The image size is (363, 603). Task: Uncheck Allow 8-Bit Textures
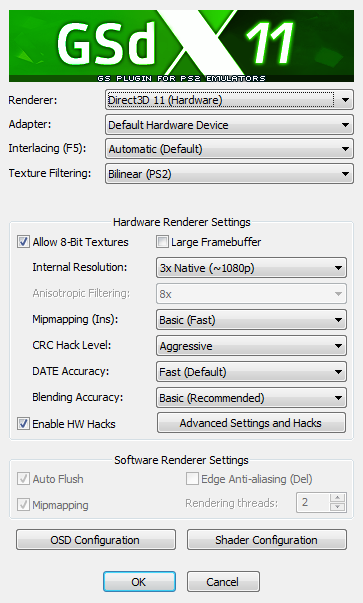click(23, 242)
